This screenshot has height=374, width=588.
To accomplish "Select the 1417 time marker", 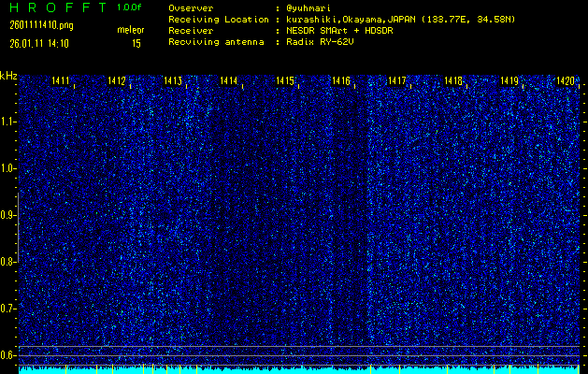I will pos(397,82).
